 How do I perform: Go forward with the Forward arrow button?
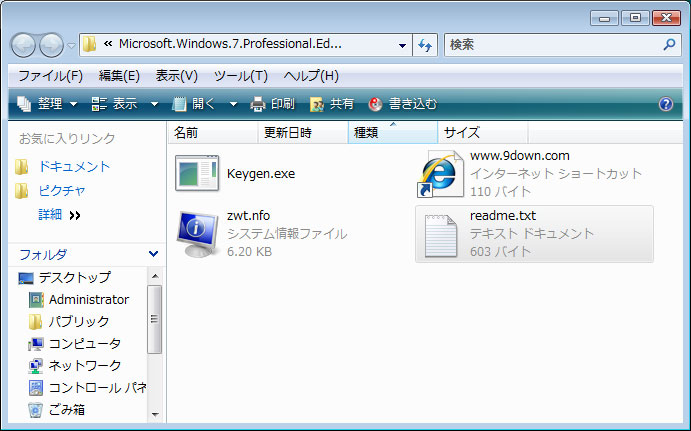(x=52, y=45)
